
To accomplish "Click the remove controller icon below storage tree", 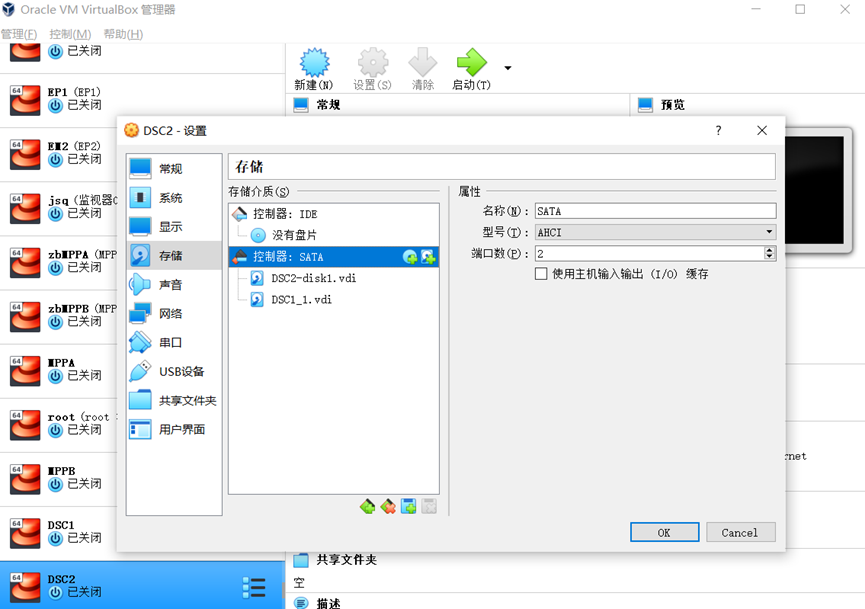I will (x=388, y=506).
